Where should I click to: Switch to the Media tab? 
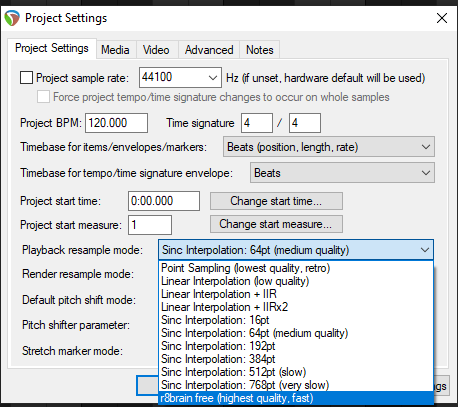[115, 50]
